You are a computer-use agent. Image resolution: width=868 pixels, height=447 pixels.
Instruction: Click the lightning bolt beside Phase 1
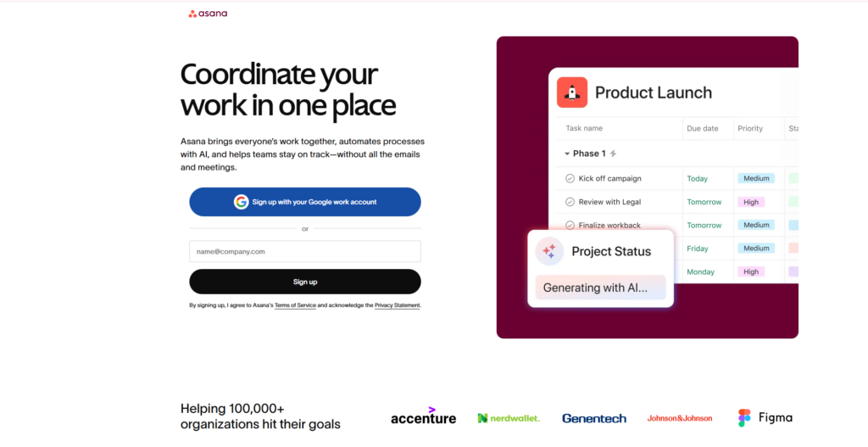(x=613, y=154)
